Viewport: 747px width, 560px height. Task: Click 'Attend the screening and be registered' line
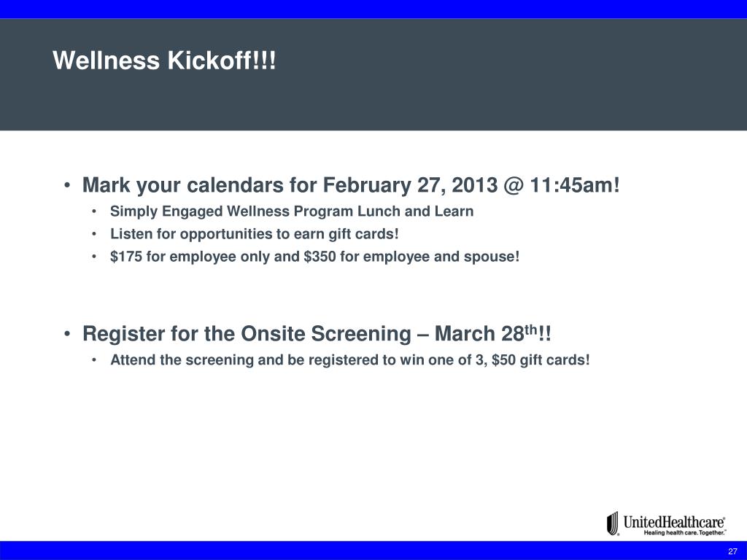350,360
